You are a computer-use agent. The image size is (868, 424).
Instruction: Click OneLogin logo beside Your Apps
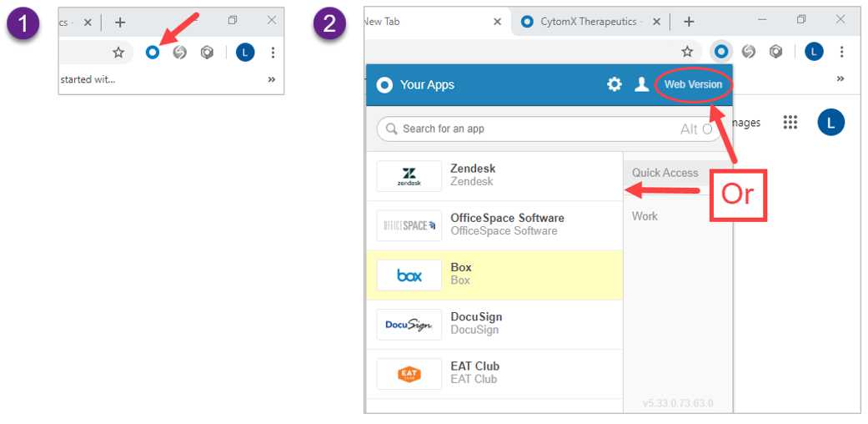click(384, 85)
